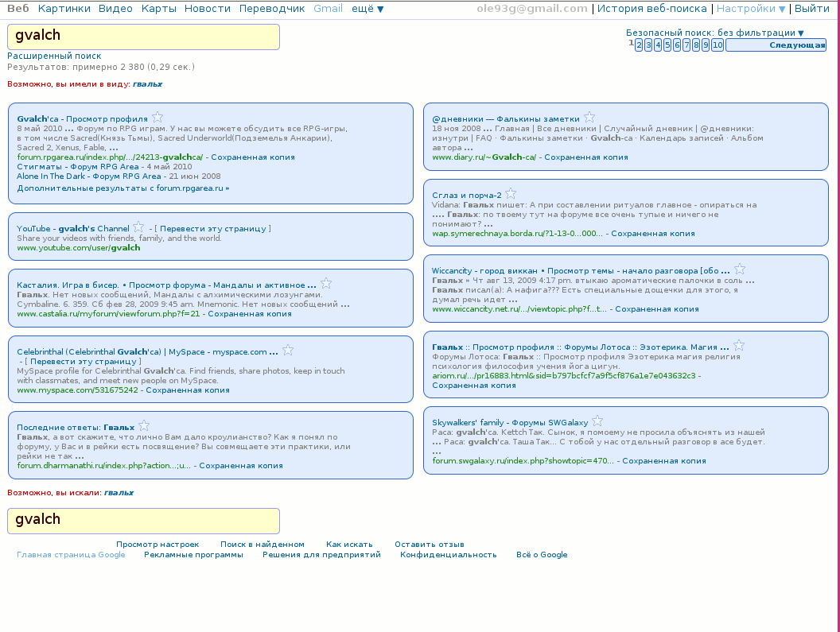Focus the bottom gvalch search field
This screenshot has height=632, width=840.
[x=143, y=521]
